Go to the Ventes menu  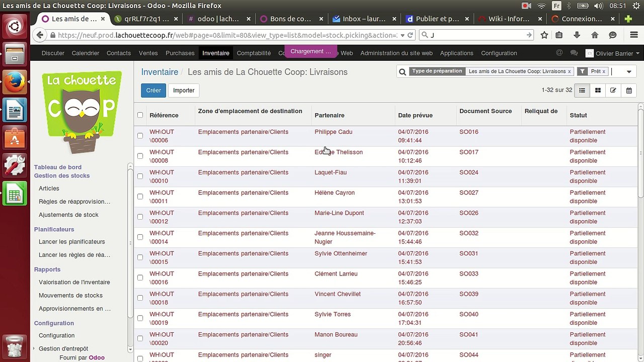point(148,53)
